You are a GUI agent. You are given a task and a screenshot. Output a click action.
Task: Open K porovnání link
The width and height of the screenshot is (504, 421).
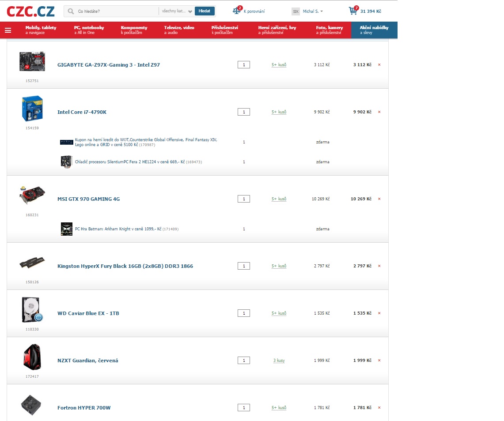pyautogui.click(x=254, y=11)
